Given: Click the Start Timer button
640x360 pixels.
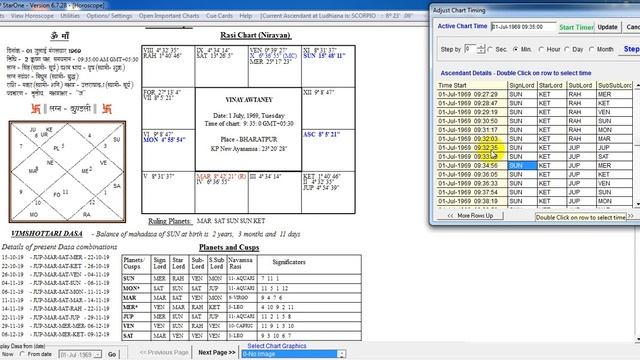Looking at the screenshot, I should coord(576,27).
